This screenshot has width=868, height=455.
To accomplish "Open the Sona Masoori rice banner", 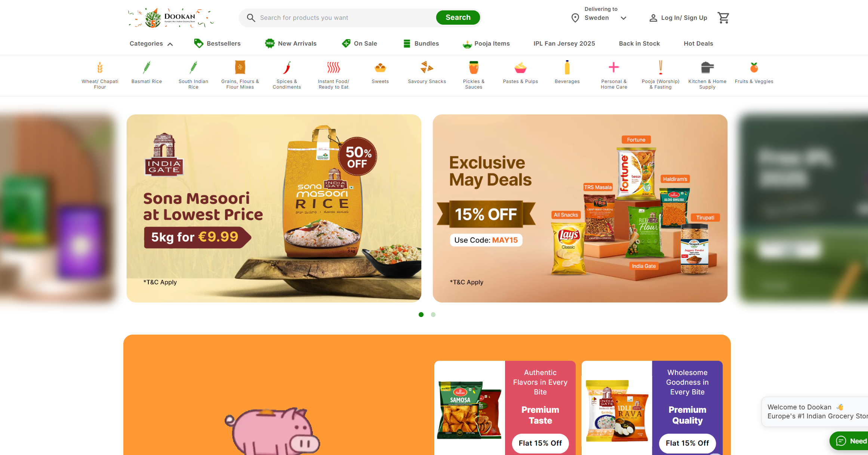I will tap(274, 208).
